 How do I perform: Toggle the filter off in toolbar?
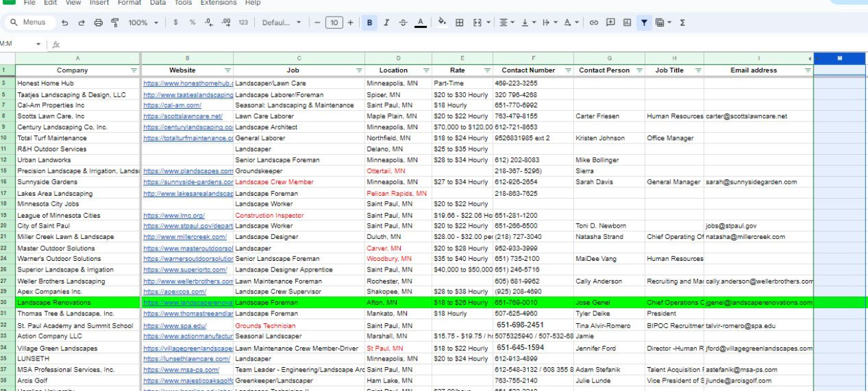click(644, 23)
